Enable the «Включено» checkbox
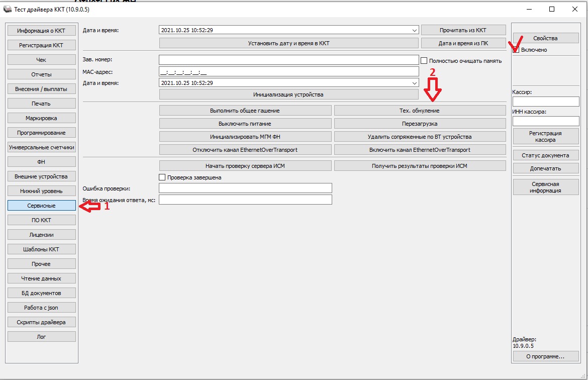This screenshot has width=588, height=380. [516, 50]
